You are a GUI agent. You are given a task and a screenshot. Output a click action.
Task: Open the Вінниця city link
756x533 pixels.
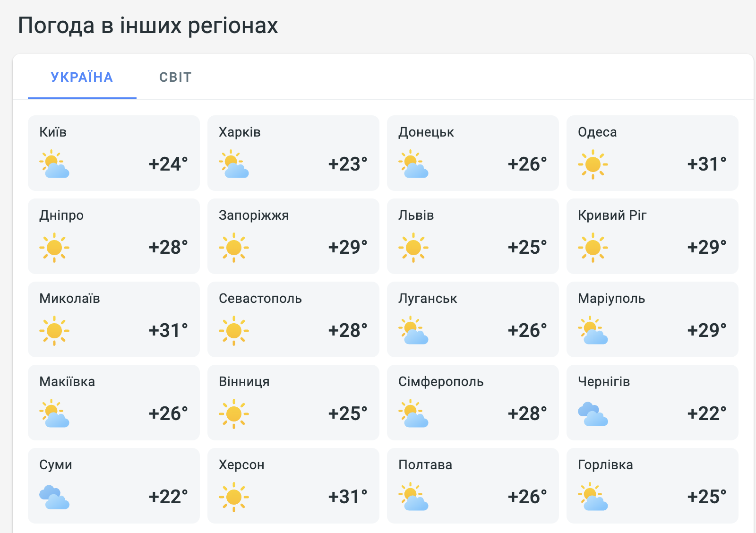point(244,382)
